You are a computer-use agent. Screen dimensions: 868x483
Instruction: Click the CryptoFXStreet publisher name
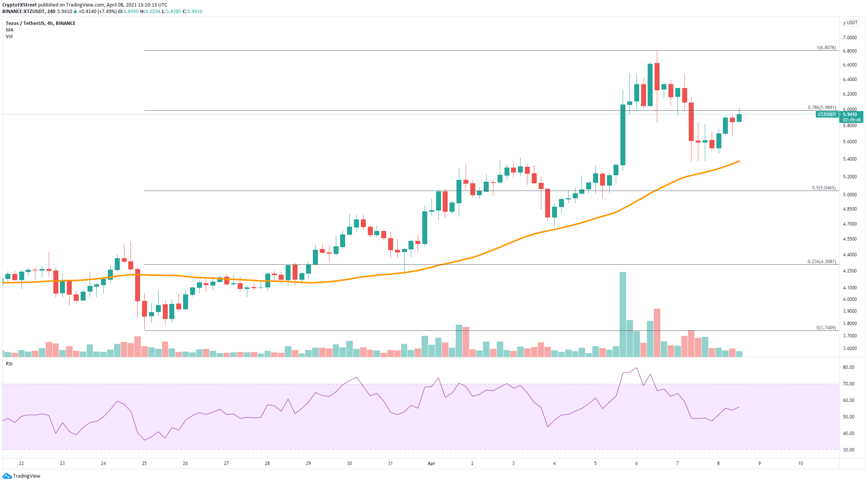tap(20, 5)
